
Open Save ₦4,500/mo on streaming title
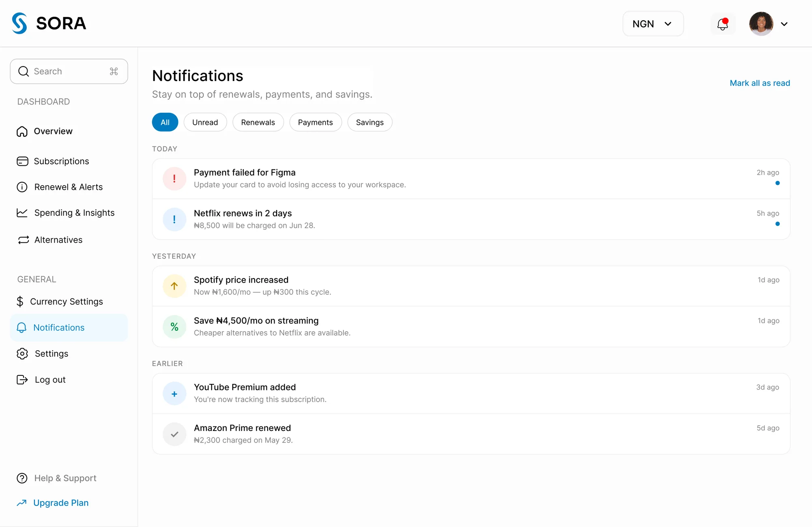pyautogui.click(x=256, y=321)
